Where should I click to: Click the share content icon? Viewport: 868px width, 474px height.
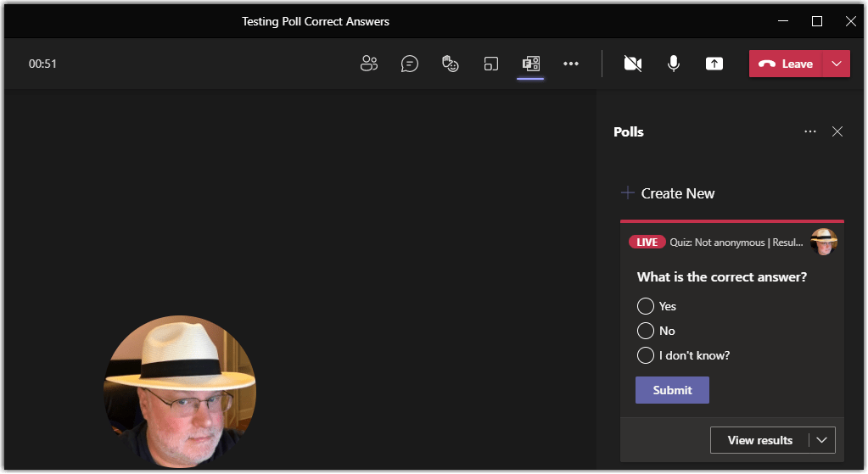click(x=714, y=64)
